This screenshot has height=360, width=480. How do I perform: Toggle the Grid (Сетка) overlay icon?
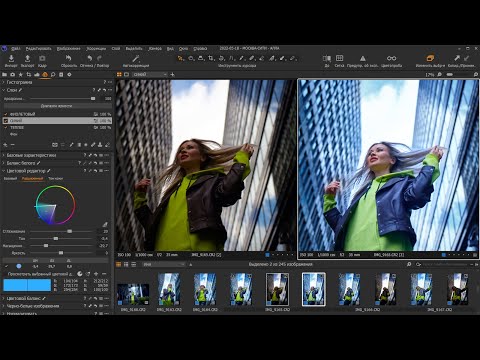click(339, 58)
